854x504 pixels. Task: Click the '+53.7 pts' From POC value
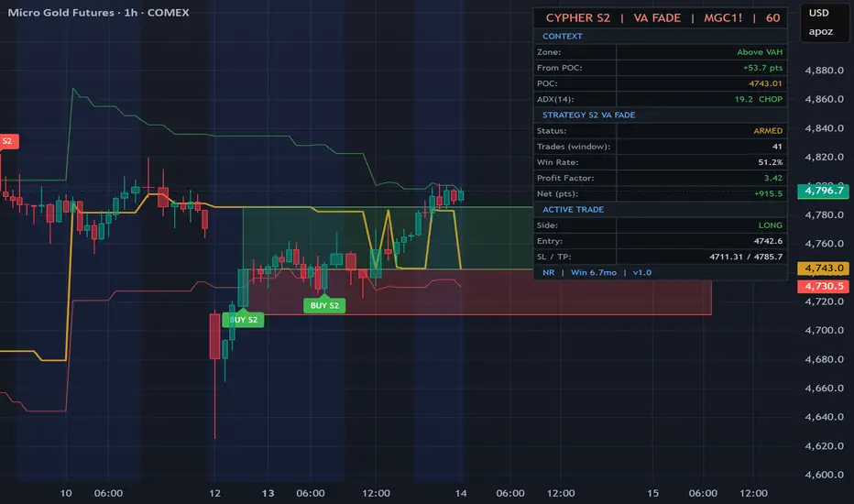(x=762, y=68)
